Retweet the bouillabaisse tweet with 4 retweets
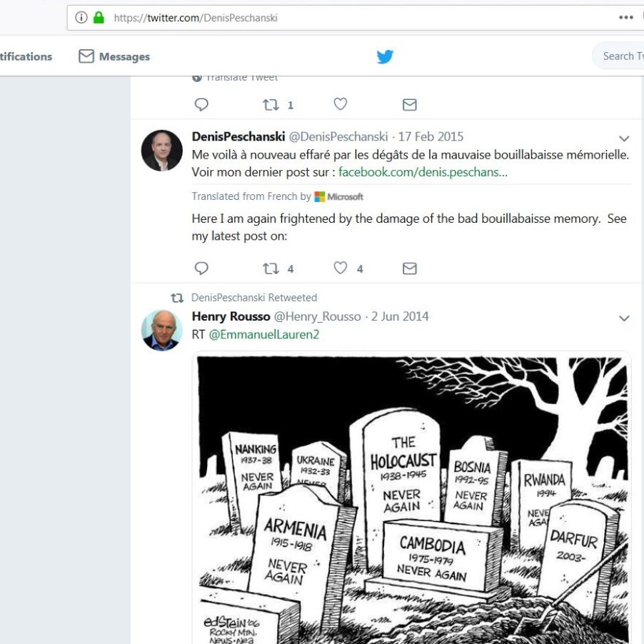This screenshot has height=644, width=644. click(x=271, y=268)
